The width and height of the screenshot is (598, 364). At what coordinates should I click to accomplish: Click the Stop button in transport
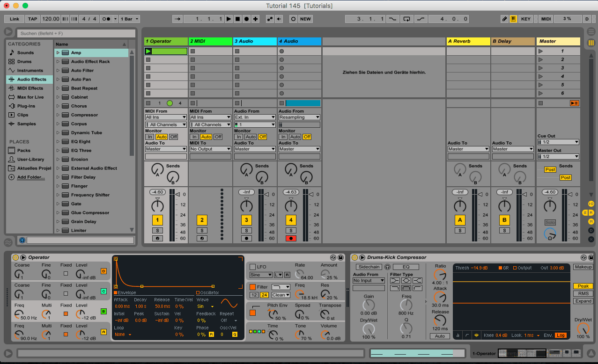tap(237, 19)
